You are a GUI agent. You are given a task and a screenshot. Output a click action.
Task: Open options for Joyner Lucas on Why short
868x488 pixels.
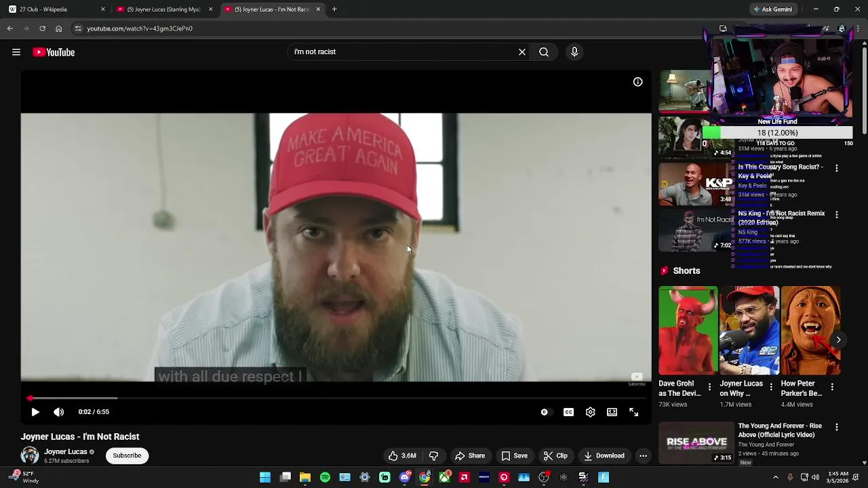[x=771, y=387]
